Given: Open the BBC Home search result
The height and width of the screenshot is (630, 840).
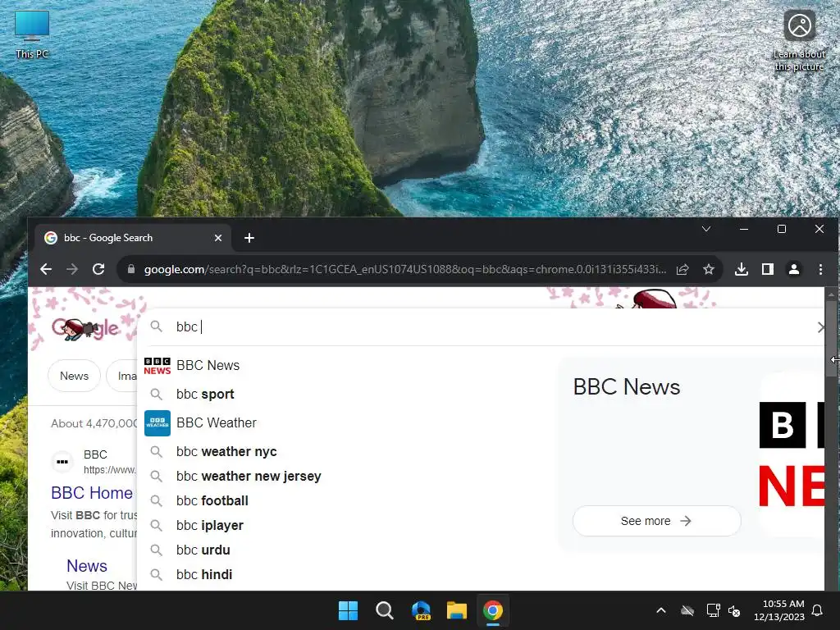Looking at the screenshot, I should (92, 493).
